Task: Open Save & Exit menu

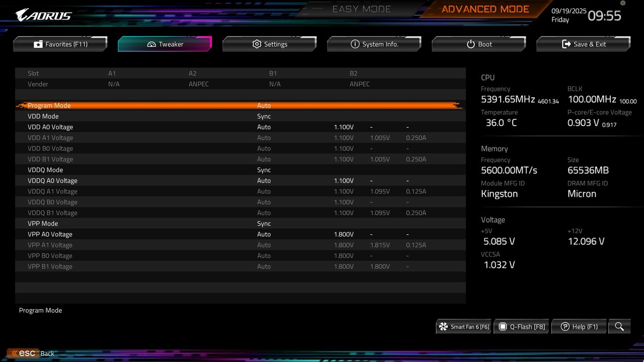Action: click(x=583, y=44)
